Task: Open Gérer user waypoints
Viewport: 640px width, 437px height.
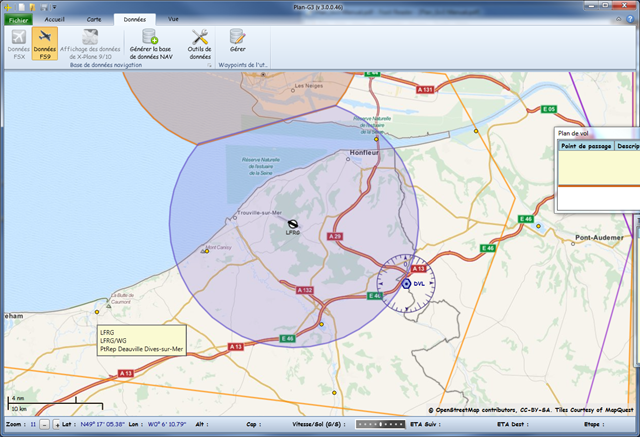Action: coord(237,41)
